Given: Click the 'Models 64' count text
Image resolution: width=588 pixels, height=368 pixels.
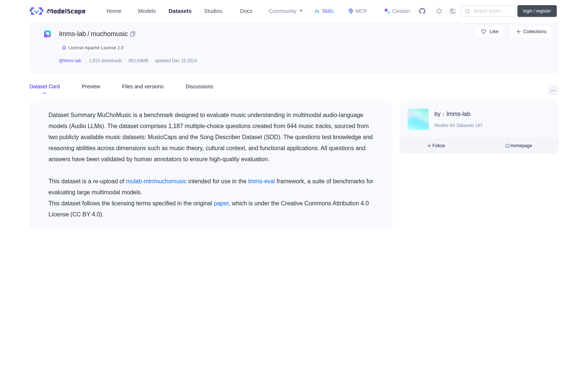Looking at the screenshot, I should [444, 125].
